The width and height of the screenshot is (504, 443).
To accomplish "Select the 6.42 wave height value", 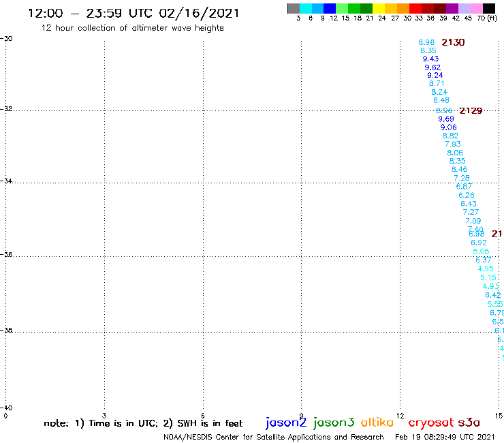I will coord(493,295).
